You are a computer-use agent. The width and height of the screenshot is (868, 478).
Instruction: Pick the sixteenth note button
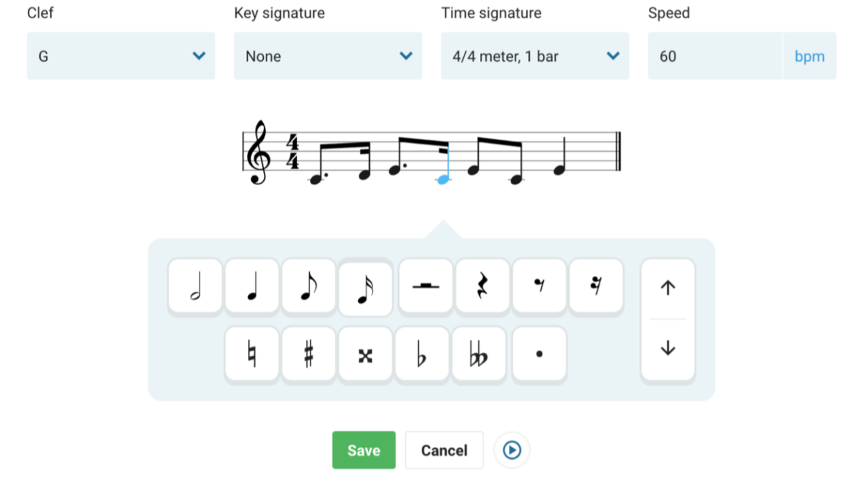coord(366,289)
